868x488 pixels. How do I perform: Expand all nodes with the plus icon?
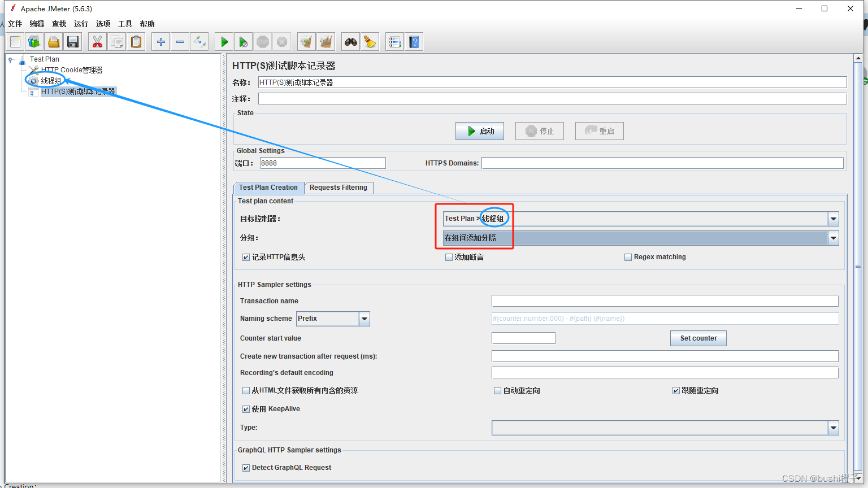pos(161,42)
